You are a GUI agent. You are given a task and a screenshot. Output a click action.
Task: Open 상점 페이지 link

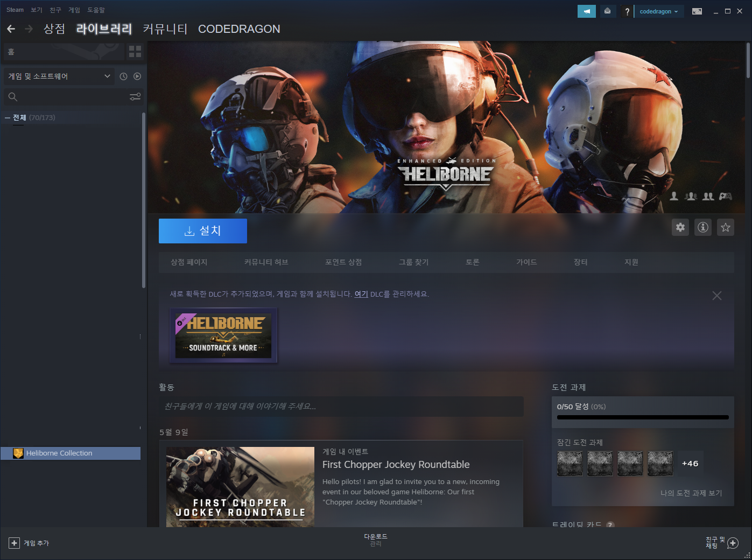pyautogui.click(x=189, y=262)
